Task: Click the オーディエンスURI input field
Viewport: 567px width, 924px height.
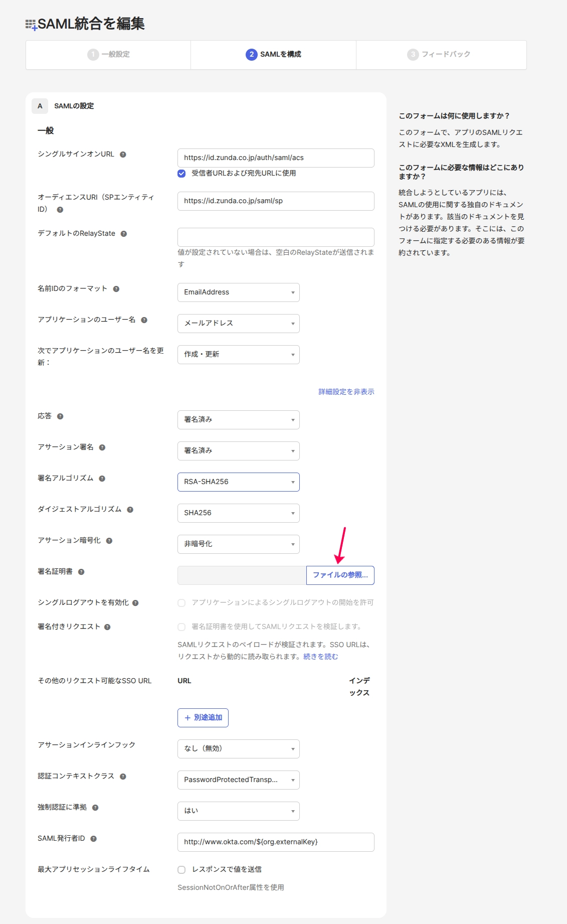Action: tap(276, 201)
